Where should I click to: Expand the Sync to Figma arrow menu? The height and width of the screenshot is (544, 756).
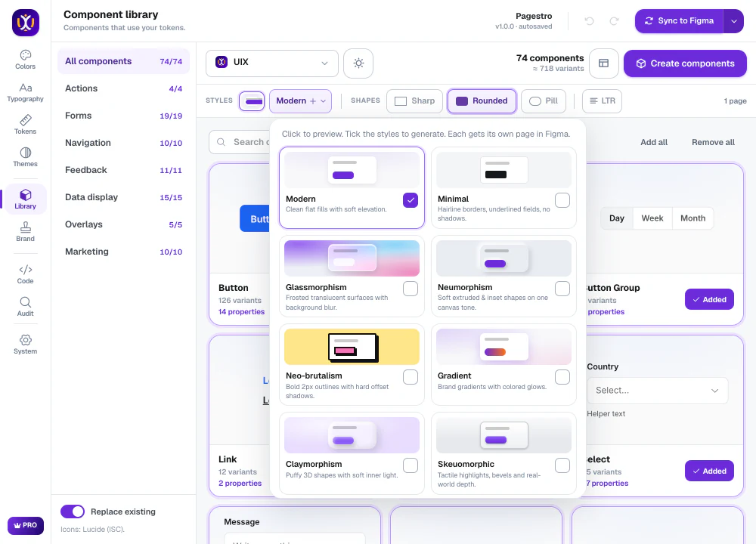pyautogui.click(x=733, y=21)
